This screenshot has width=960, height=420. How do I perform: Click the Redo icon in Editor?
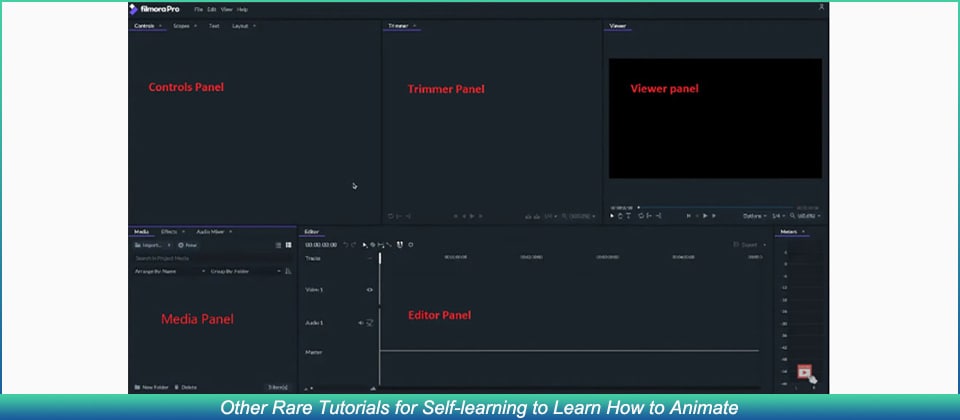pos(353,245)
